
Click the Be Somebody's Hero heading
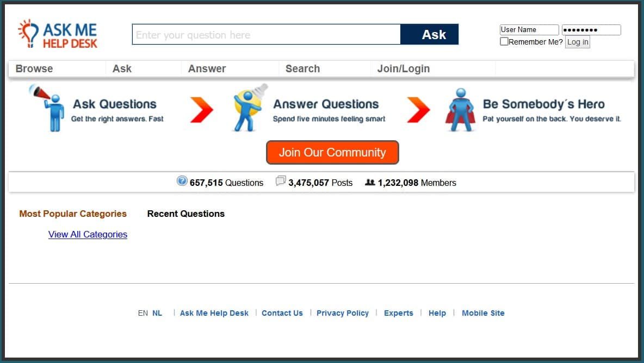pos(543,104)
